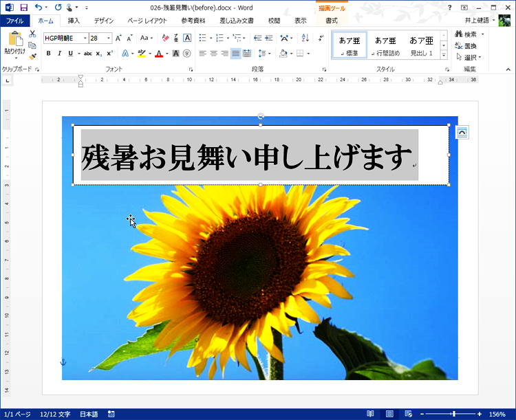Click the web layout view icon in the status bar
516x420 pixels.
pyautogui.click(x=409, y=414)
